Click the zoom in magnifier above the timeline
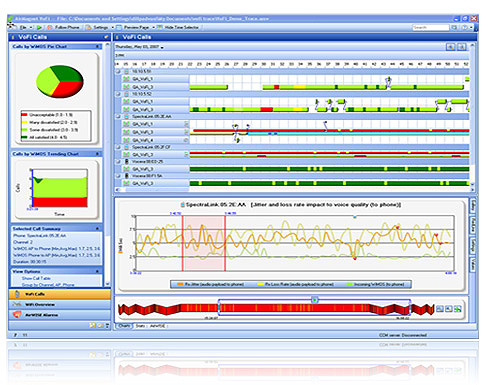This screenshot has width=488, height=385. pyautogui.click(x=451, y=47)
